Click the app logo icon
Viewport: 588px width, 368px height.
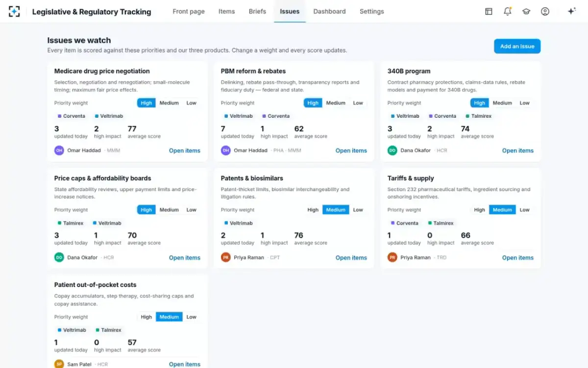click(14, 11)
